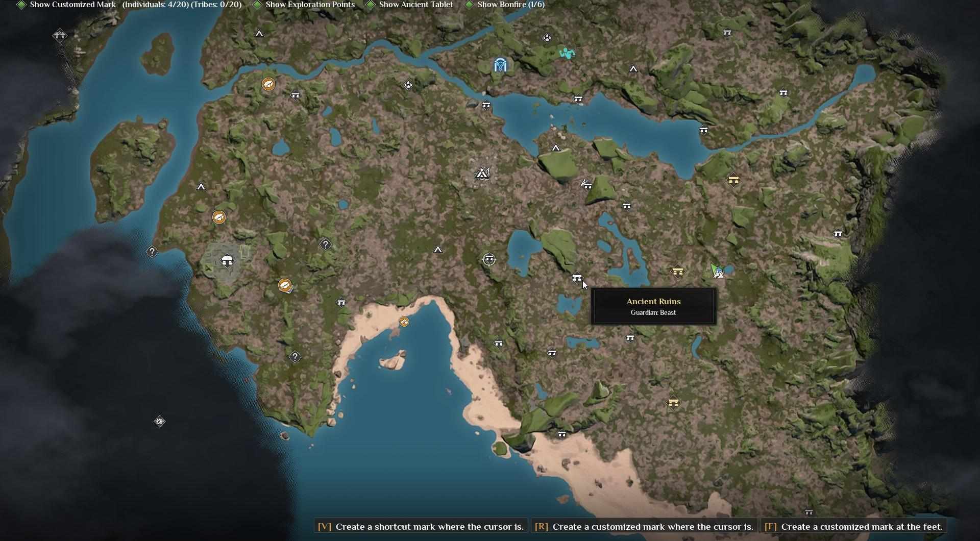Screen dimensions: 980x541
Task: Select the ruins icon in the far northeast corner
Action: (727, 33)
